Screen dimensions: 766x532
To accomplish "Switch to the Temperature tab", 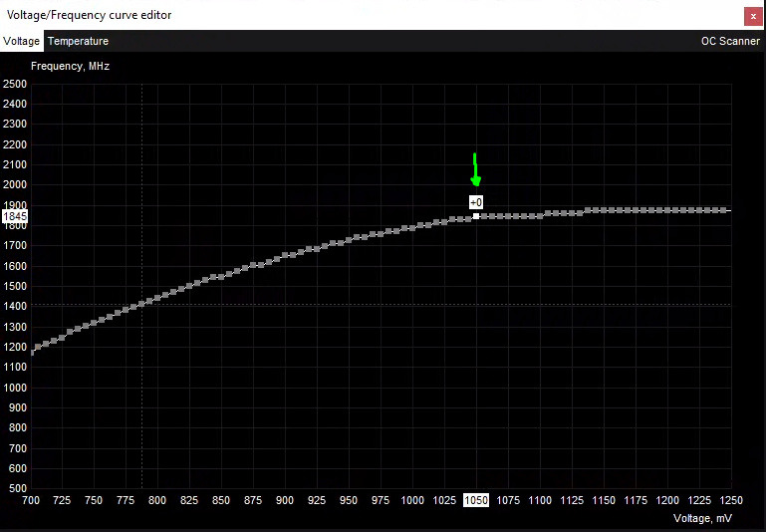I will (78, 41).
